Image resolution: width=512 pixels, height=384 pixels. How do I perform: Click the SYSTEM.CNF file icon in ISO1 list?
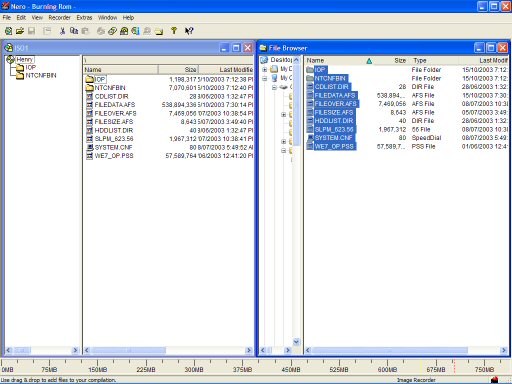89,147
